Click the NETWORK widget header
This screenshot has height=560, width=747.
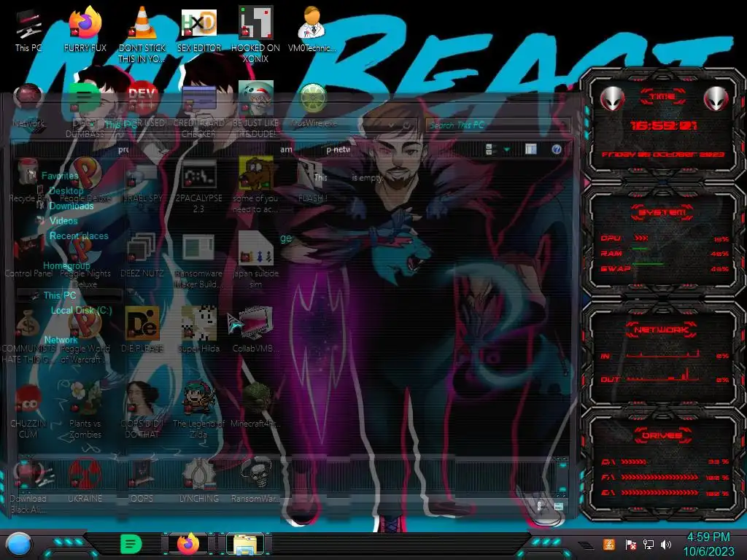[662, 330]
